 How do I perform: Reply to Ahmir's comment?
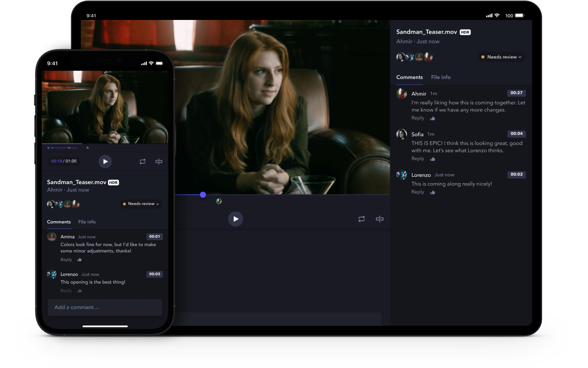(417, 118)
